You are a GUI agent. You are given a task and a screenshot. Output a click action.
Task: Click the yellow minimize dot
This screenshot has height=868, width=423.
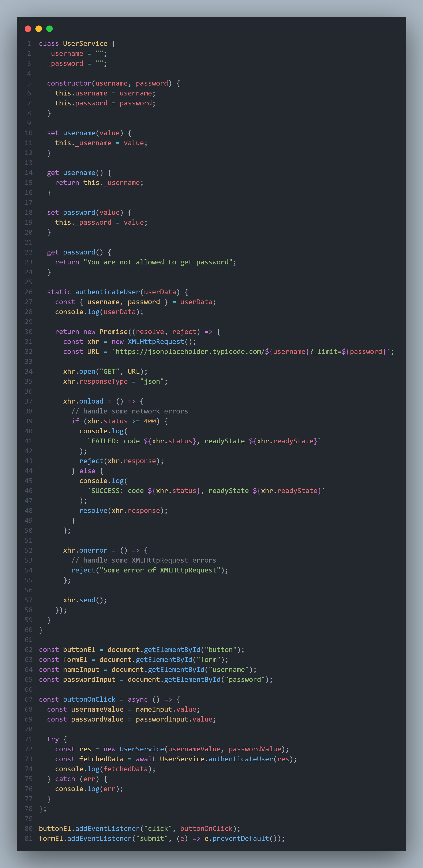tap(39, 29)
